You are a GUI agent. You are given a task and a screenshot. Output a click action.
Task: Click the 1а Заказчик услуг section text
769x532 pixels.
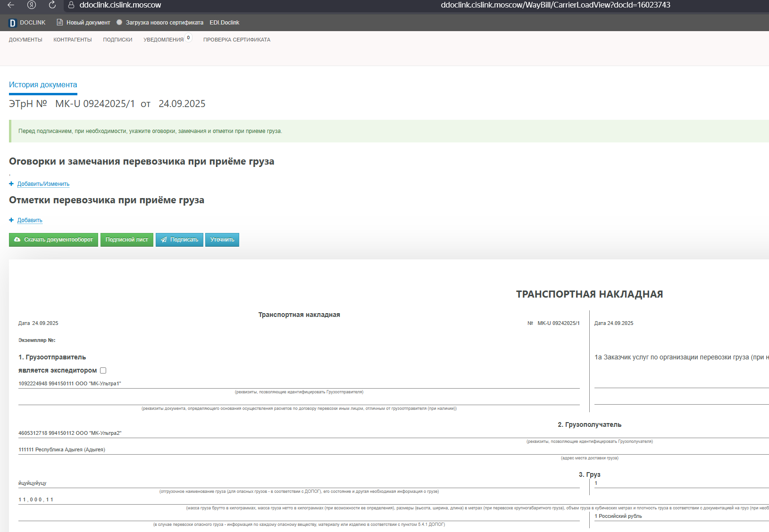[681, 357]
